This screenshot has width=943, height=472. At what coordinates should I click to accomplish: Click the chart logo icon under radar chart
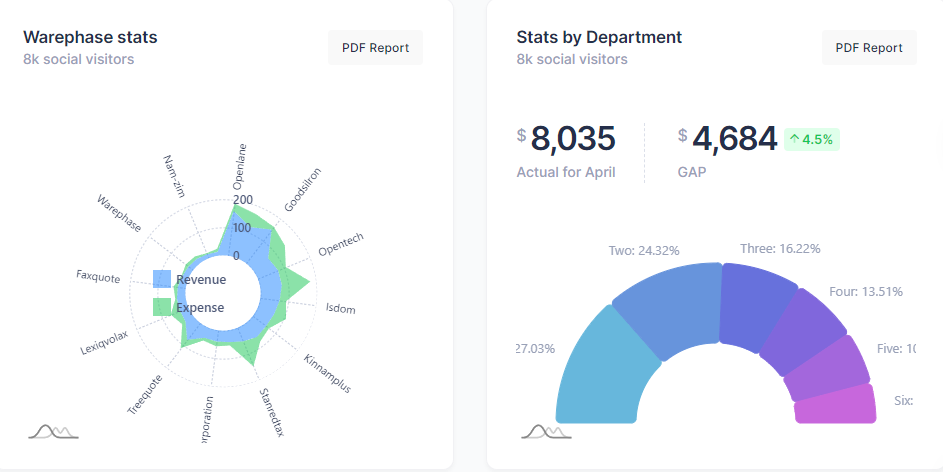tap(53, 431)
